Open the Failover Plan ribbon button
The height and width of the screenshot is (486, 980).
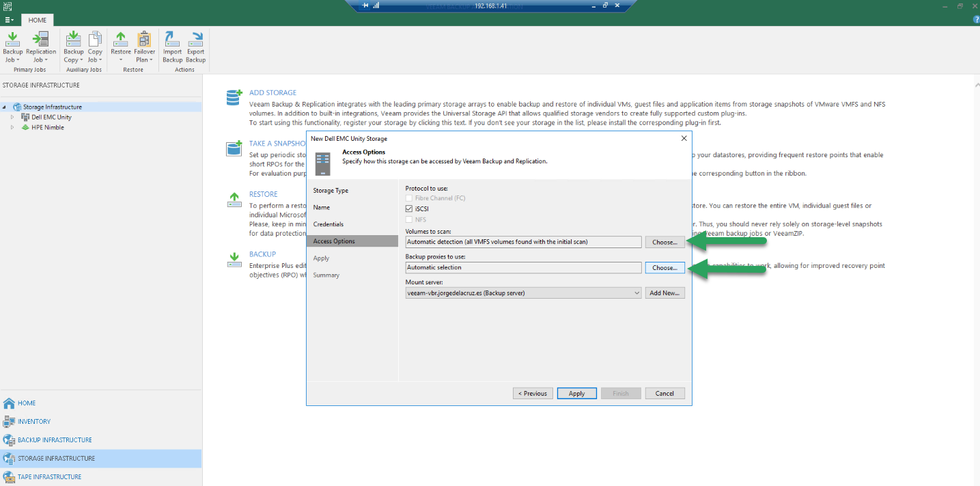[144, 47]
